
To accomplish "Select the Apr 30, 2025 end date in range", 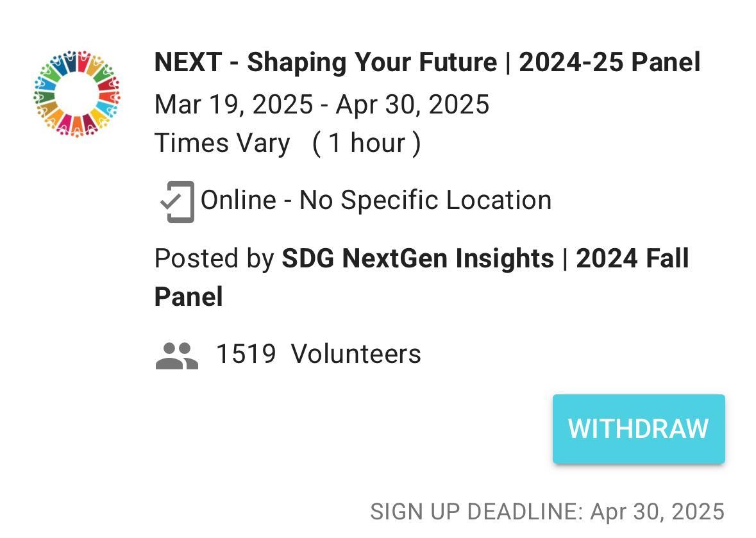I will click(x=412, y=105).
